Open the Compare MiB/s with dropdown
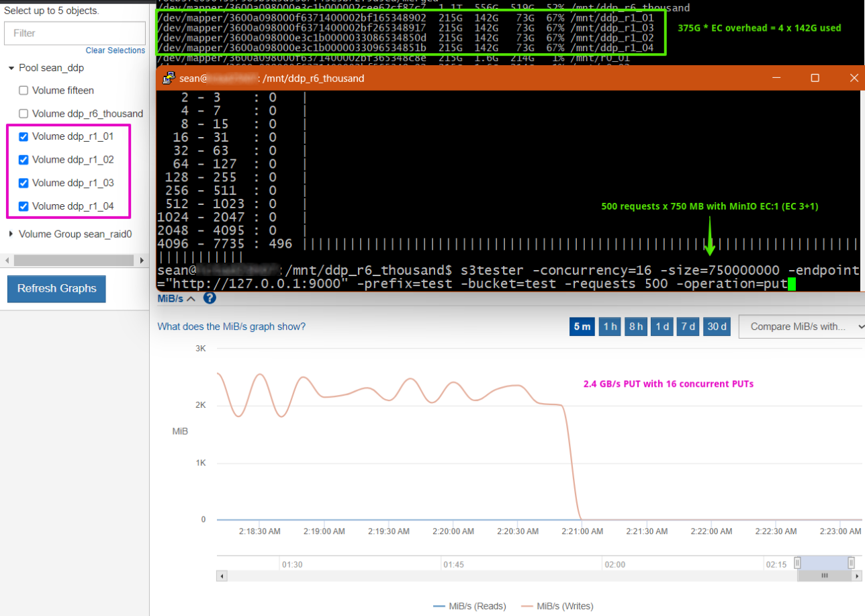Viewport: 865px width, 616px height. pyautogui.click(x=802, y=326)
